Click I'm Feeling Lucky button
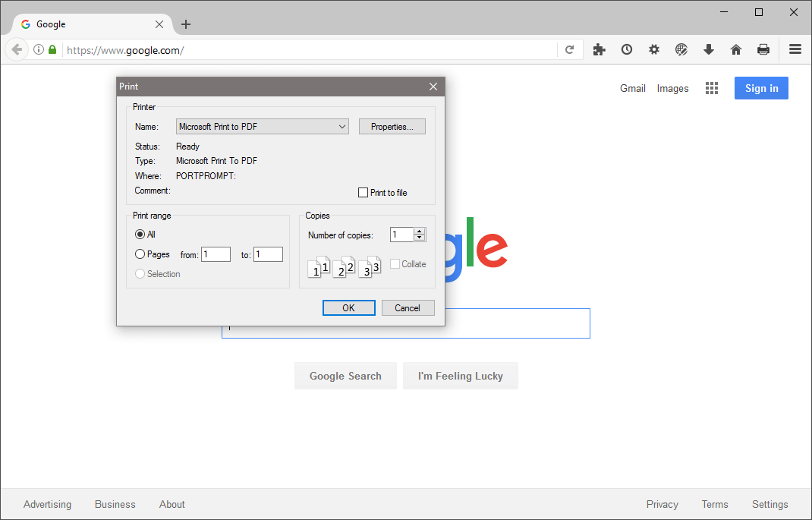 (x=461, y=376)
